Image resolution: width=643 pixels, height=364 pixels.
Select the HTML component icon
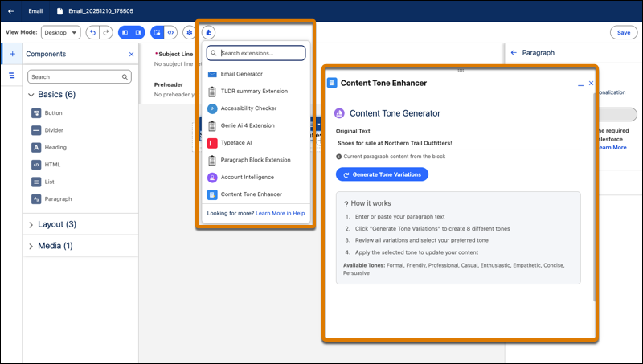(36, 165)
